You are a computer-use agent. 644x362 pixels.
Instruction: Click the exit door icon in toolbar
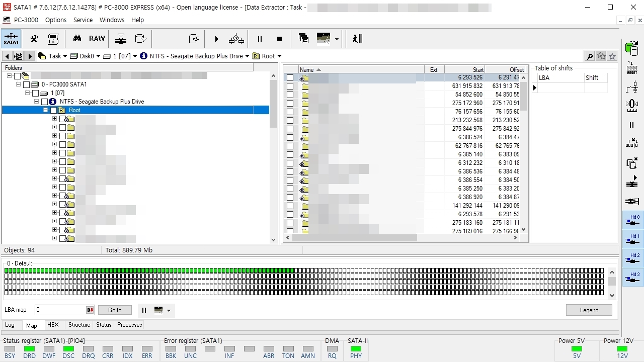click(x=357, y=39)
